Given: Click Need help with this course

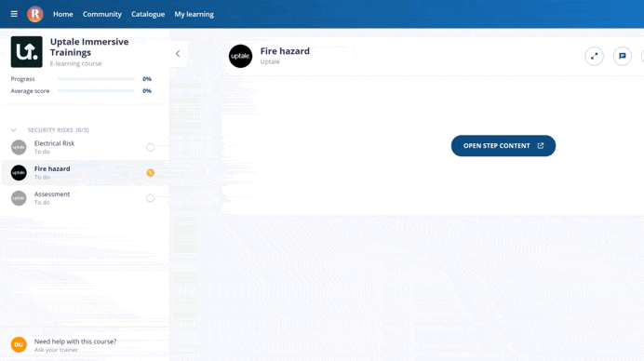Looking at the screenshot, I should coord(75,341).
